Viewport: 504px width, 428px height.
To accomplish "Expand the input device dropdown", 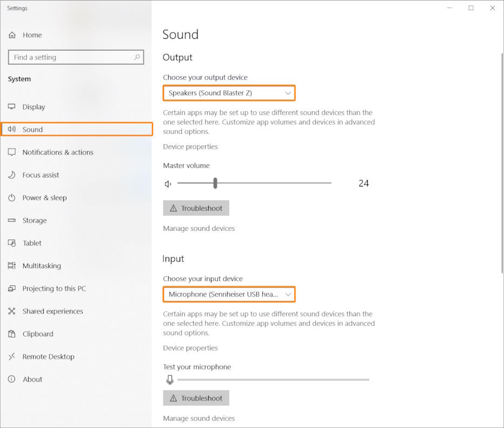I will (229, 295).
